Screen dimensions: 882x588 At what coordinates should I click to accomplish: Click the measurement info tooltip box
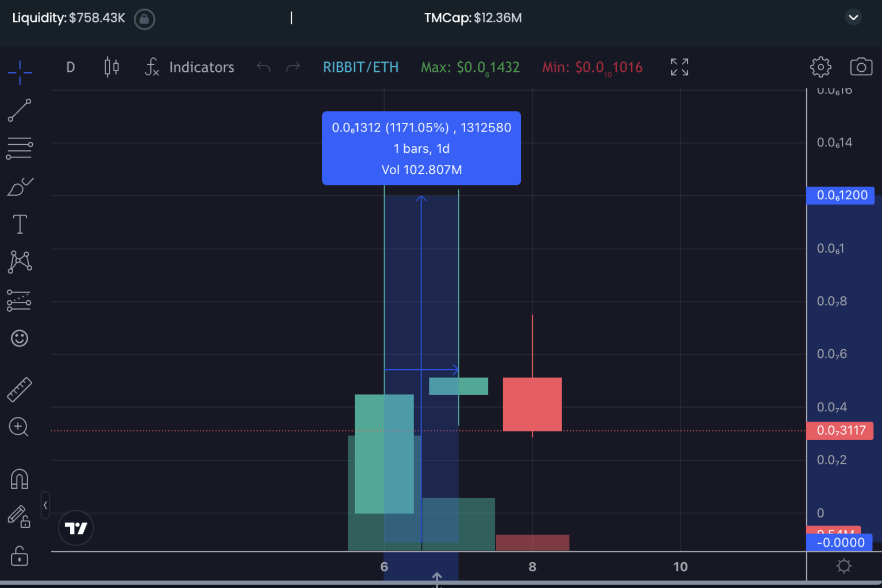coord(421,148)
